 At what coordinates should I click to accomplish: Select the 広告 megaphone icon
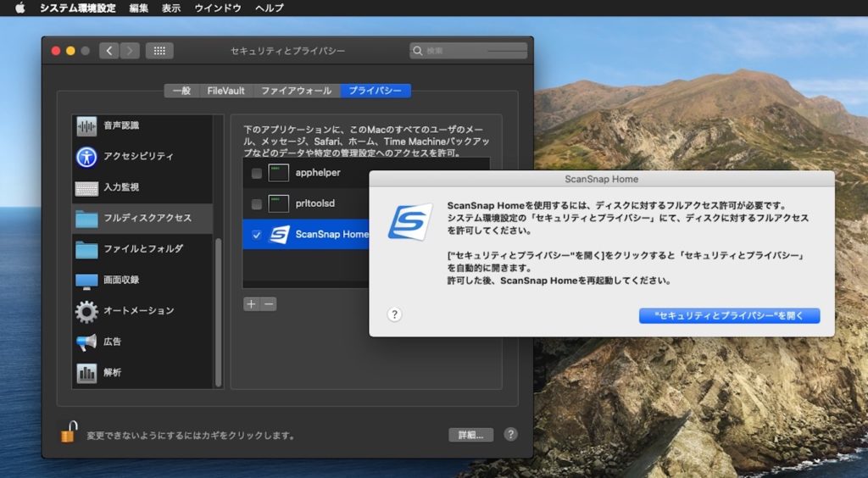(86, 342)
